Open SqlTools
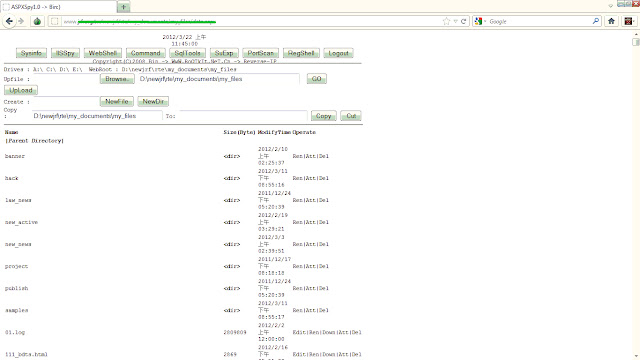 click(x=187, y=53)
